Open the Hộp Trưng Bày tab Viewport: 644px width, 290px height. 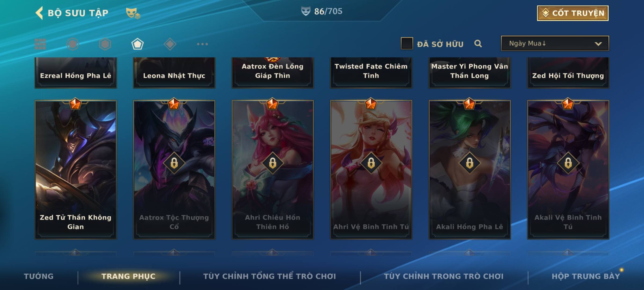586,276
